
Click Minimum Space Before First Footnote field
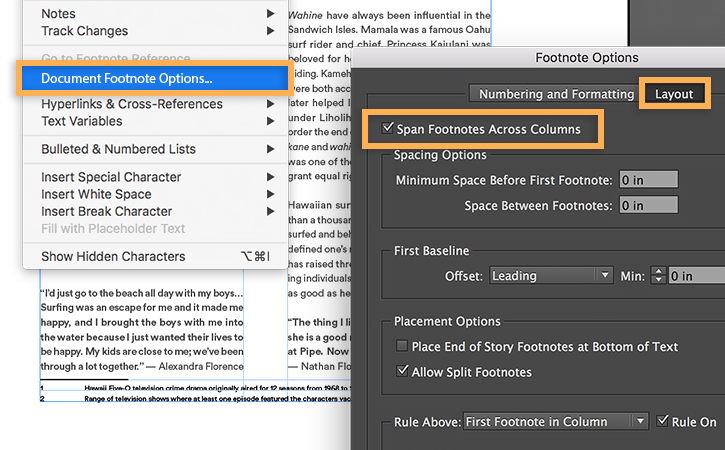[647, 180]
